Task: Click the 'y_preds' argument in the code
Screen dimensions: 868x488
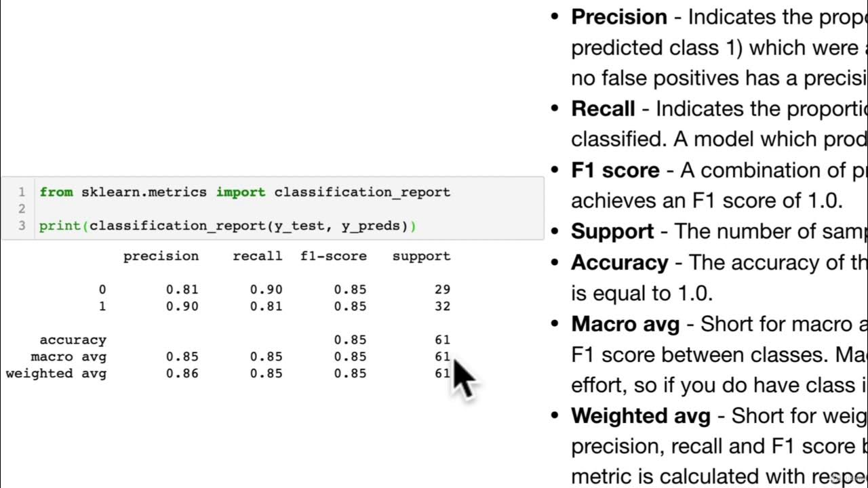Action: (x=372, y=226)
